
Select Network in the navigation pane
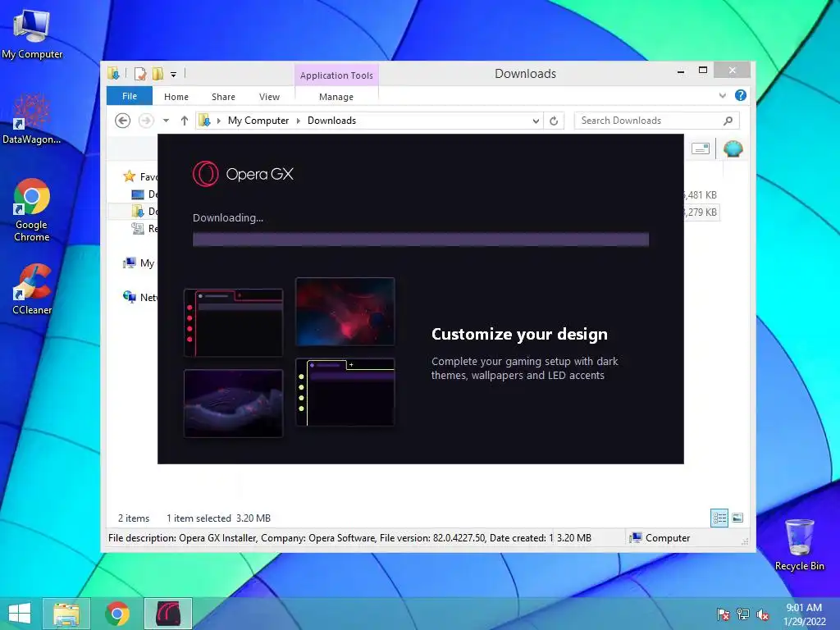pyautogui.click(x=140, y=297)
